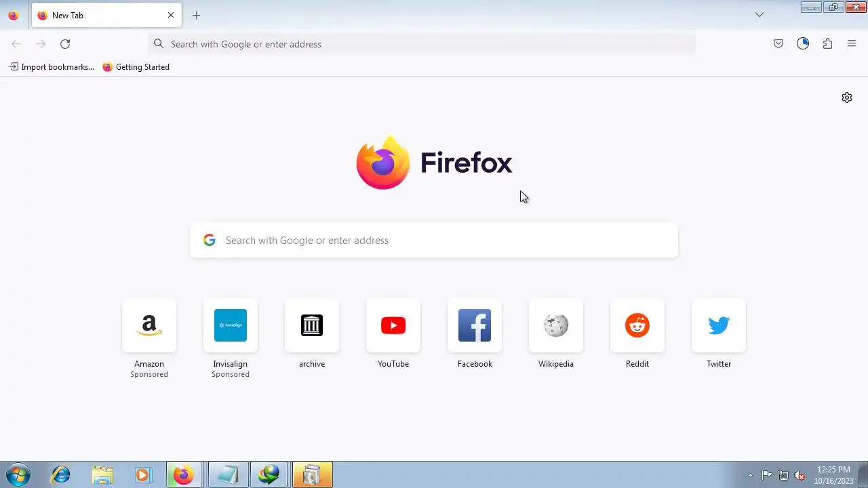Open the Reddit shortcut tile

point(637,325)
